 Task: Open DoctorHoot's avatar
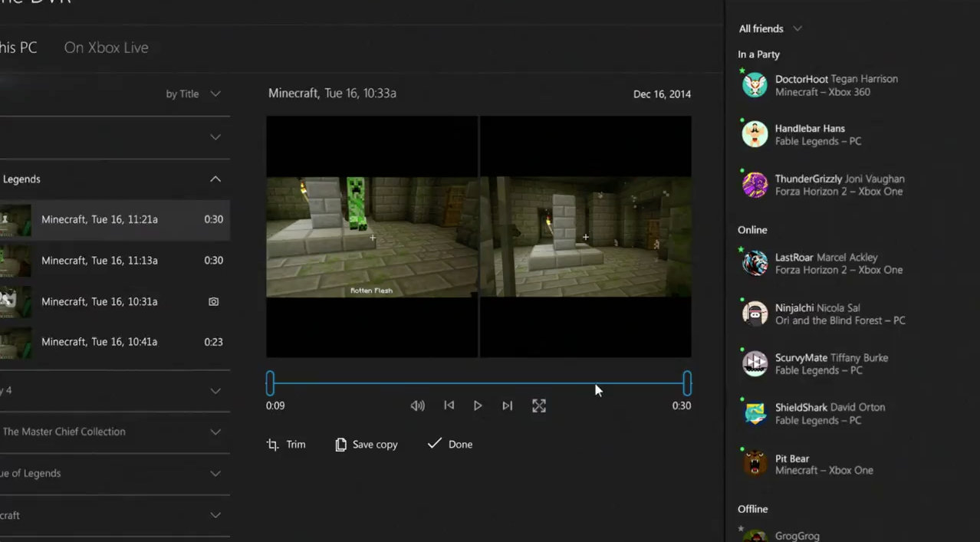pyautogui.click(x=755, y=85)
